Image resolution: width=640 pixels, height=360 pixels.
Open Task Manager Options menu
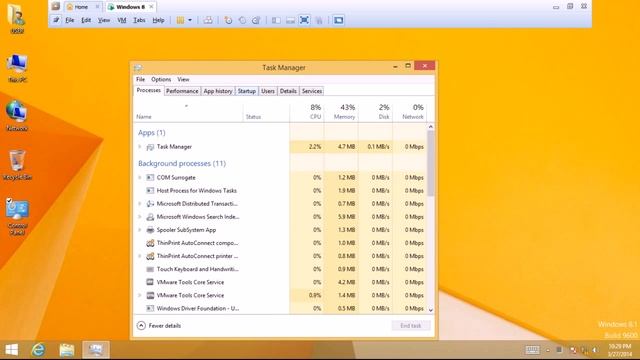coord(161,79)
